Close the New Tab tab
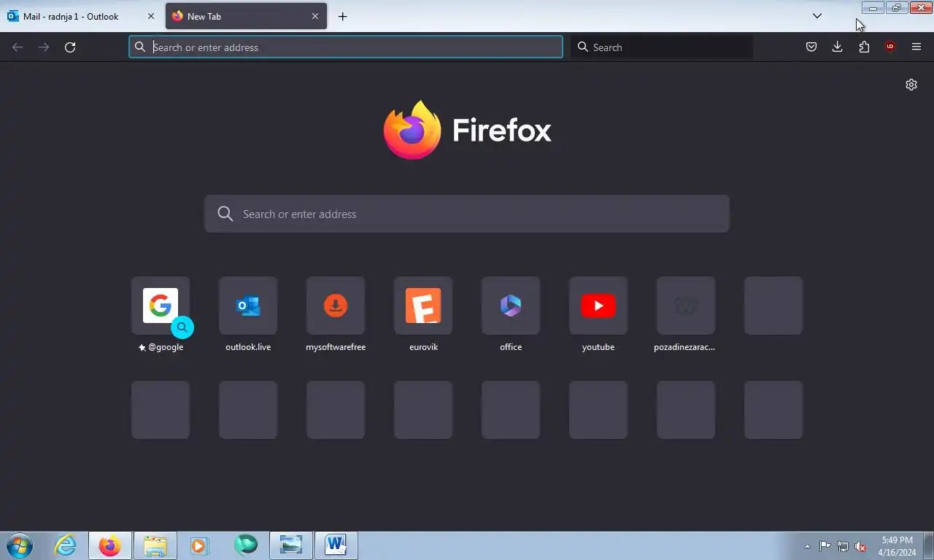934x560 pixels. click(315, 16)
